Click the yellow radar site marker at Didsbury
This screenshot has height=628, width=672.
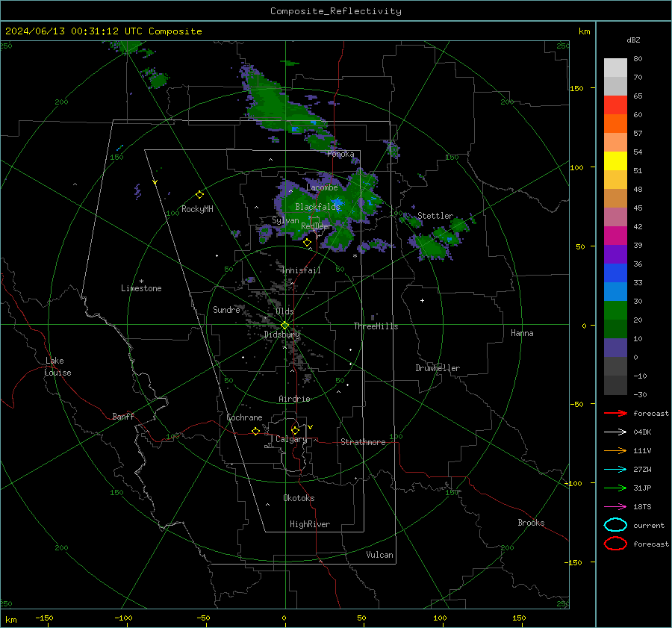285,326
